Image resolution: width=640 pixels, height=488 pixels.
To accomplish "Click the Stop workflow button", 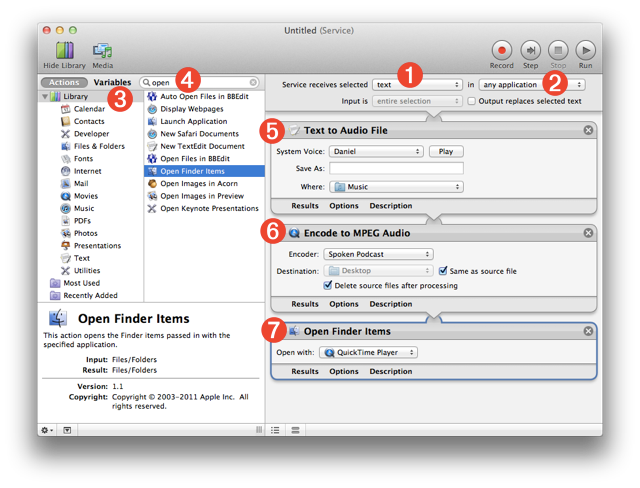I will click(x=558, y=51).
